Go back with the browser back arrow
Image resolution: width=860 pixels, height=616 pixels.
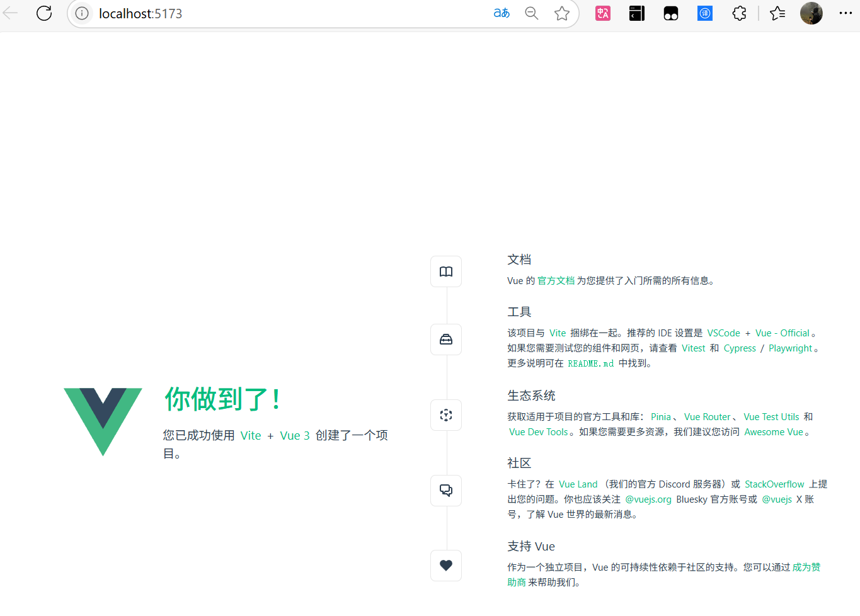tap(10, 13)
